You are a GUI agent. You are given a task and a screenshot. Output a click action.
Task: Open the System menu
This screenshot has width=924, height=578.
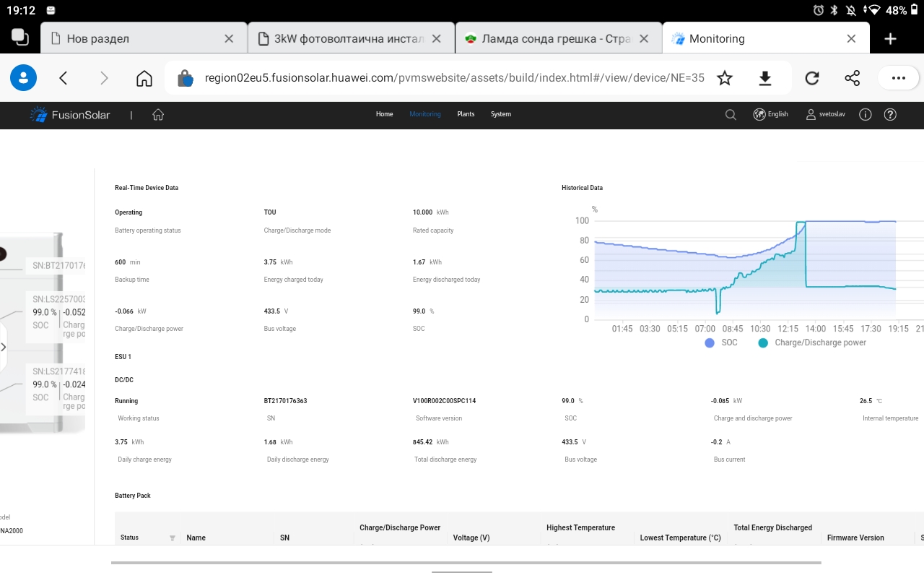pyautogui.click(x=500, y=114)
